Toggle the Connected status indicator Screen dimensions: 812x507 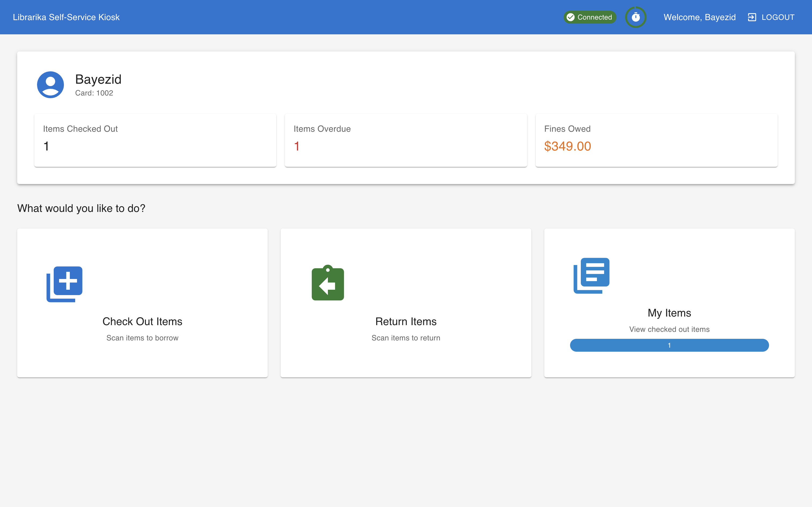pos(590,17)
